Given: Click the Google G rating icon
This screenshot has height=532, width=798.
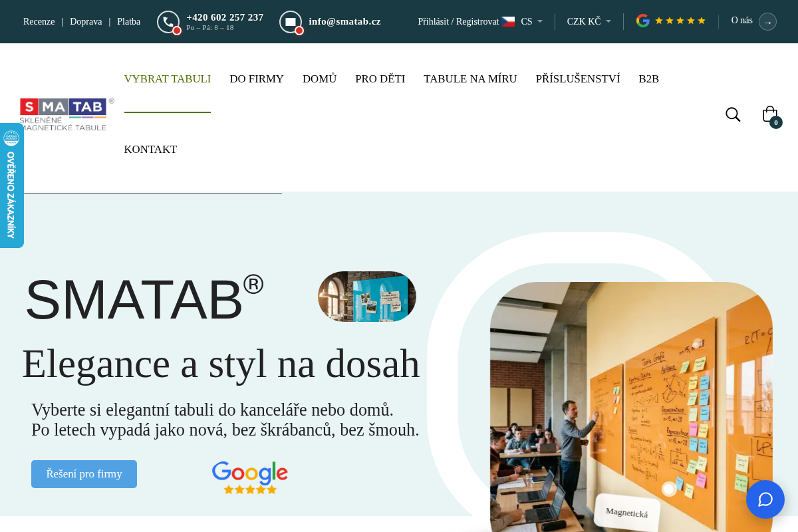Looking at the screenshot, I should tap(643, 21).
